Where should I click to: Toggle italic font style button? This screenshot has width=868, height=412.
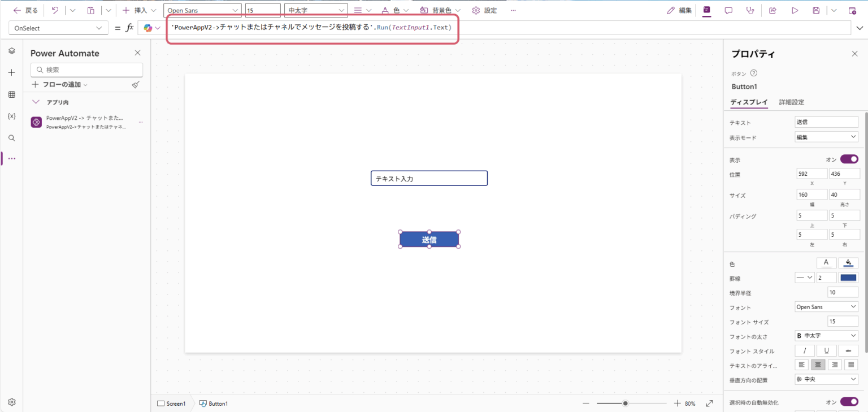point(805,351)
